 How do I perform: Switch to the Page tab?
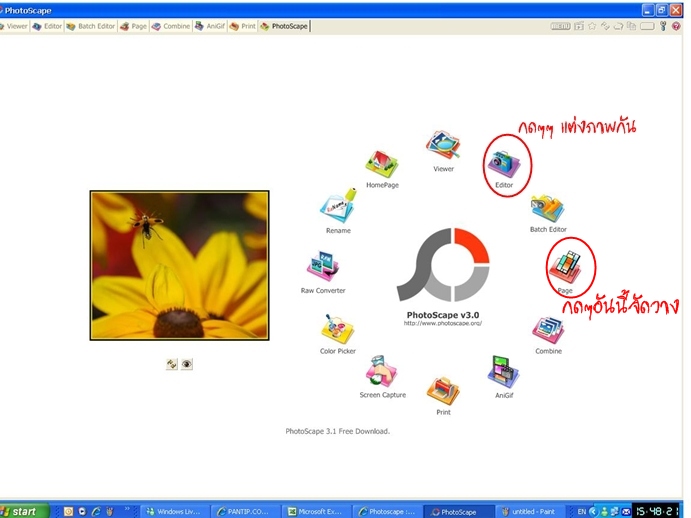coord(134,26)
